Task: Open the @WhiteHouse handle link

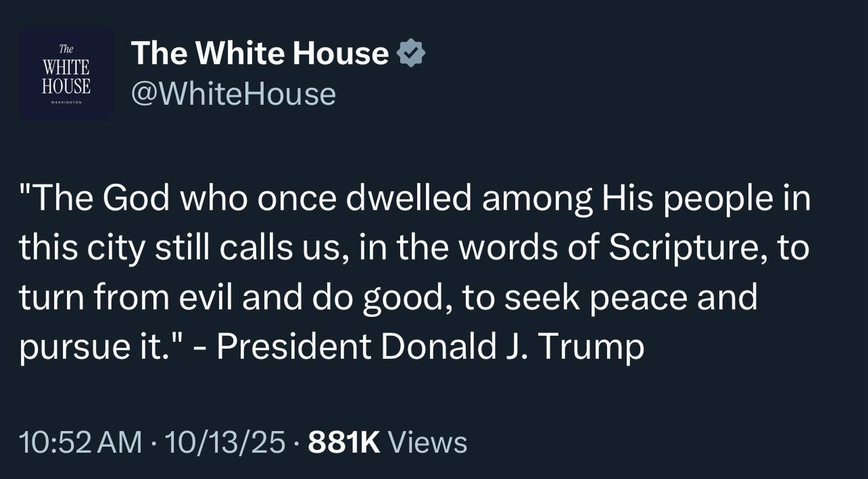Action: (x=233, y=94)
